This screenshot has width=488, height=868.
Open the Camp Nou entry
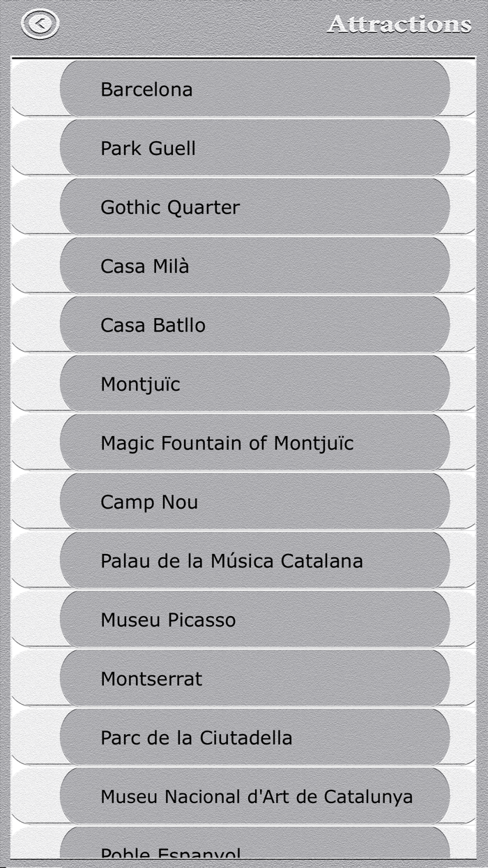point(254,501)
